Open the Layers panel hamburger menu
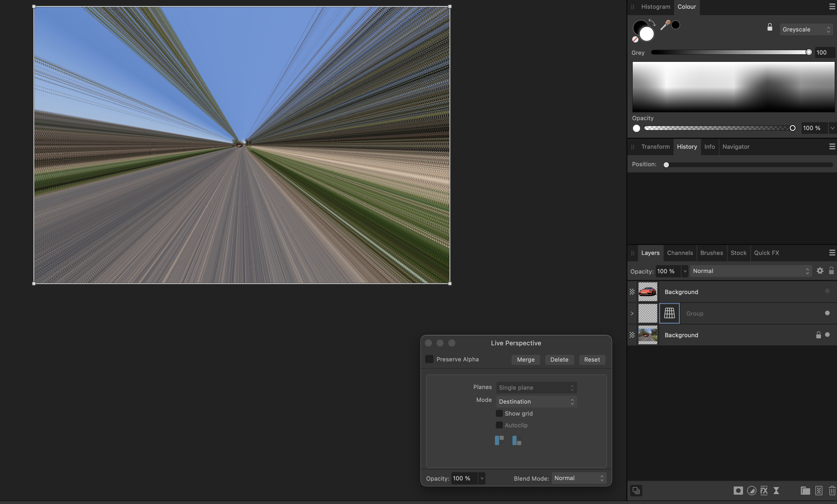The width and height of the screenshot is (837, 504). coord(832,253)
